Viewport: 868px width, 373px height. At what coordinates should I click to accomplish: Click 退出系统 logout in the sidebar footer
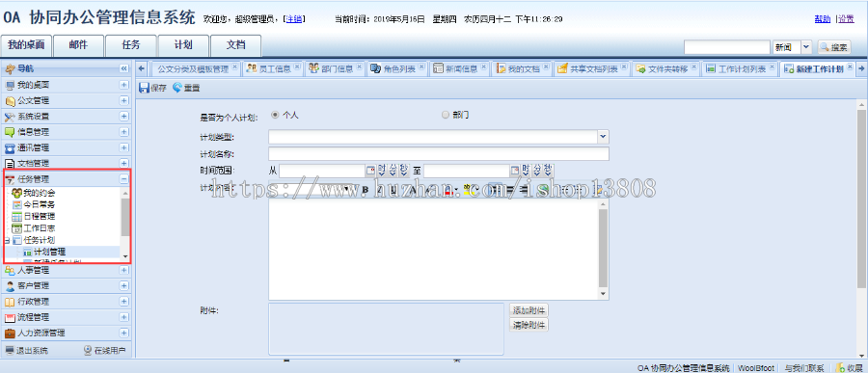coord(27,350)
